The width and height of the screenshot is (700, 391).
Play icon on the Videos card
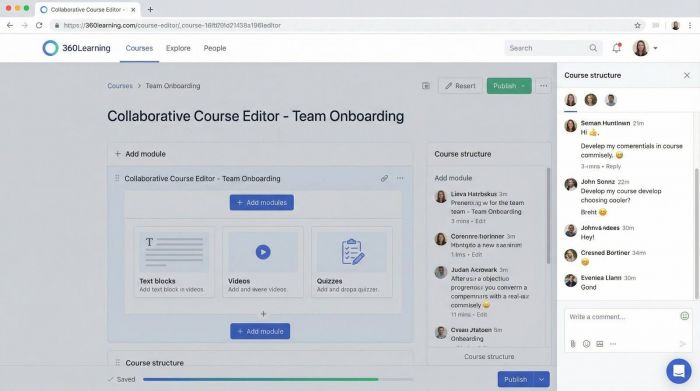(263, 252)
